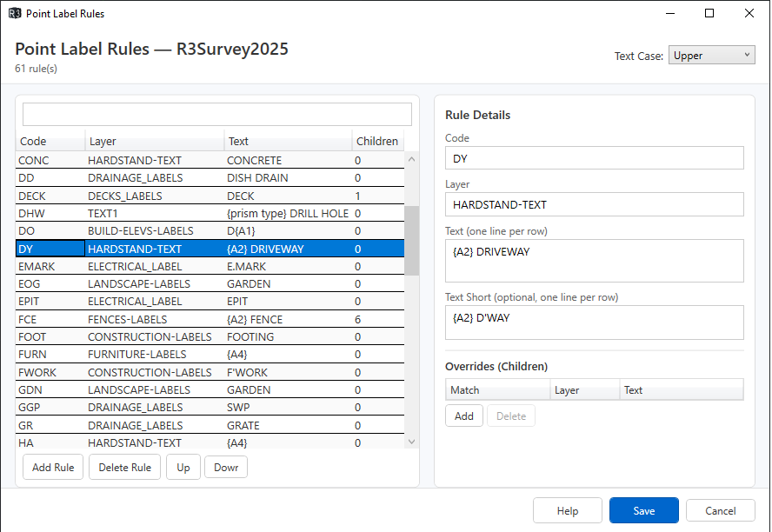The image size is (772, 532).
Task: Open the Text Case dropdown
Action: pyautogui.click(x=711, y=55)
